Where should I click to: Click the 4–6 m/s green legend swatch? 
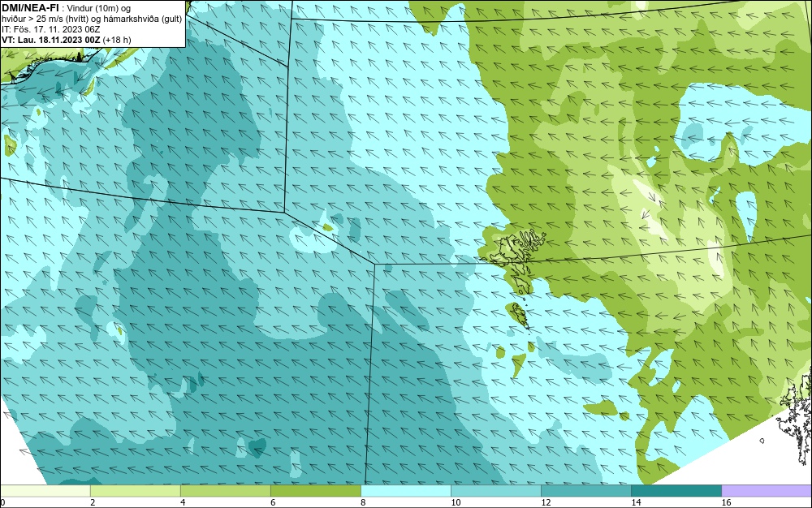[225, 491]
